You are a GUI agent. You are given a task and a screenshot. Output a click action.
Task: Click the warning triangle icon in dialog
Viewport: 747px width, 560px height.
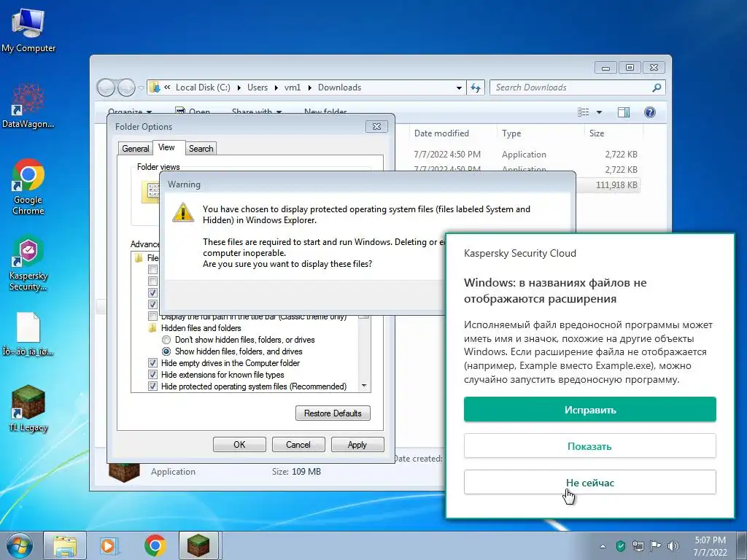[x=183, y=212]
